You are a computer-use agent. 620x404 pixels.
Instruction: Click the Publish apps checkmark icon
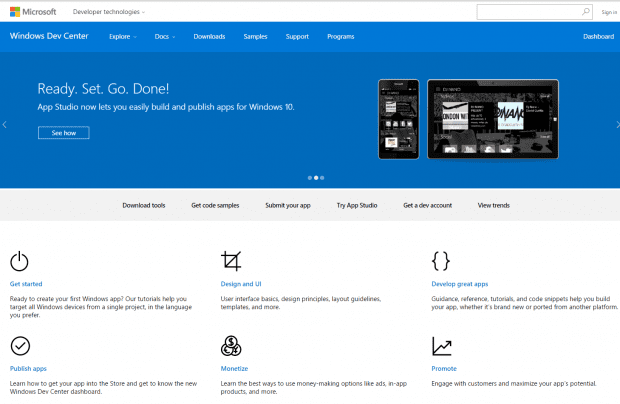pos(20,346)
